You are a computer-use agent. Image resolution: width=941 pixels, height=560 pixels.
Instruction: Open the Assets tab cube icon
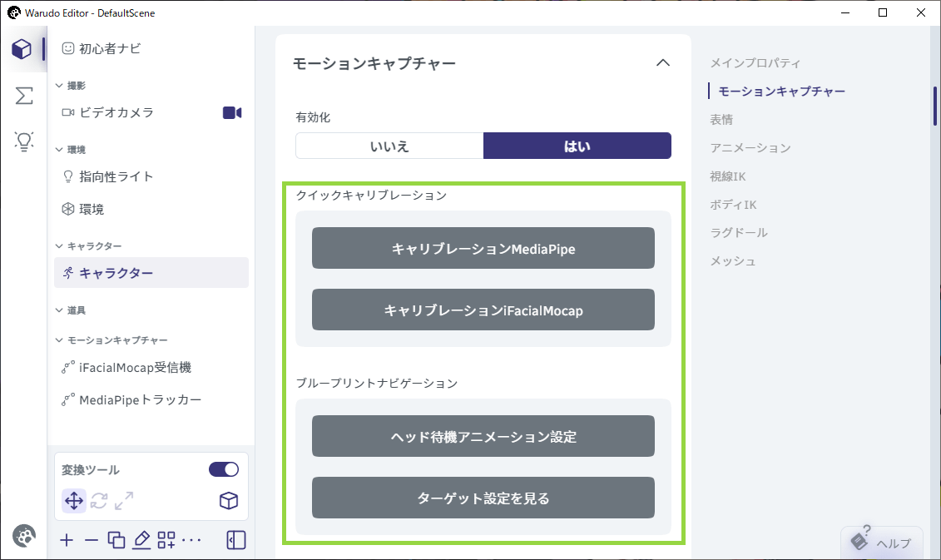22,48
